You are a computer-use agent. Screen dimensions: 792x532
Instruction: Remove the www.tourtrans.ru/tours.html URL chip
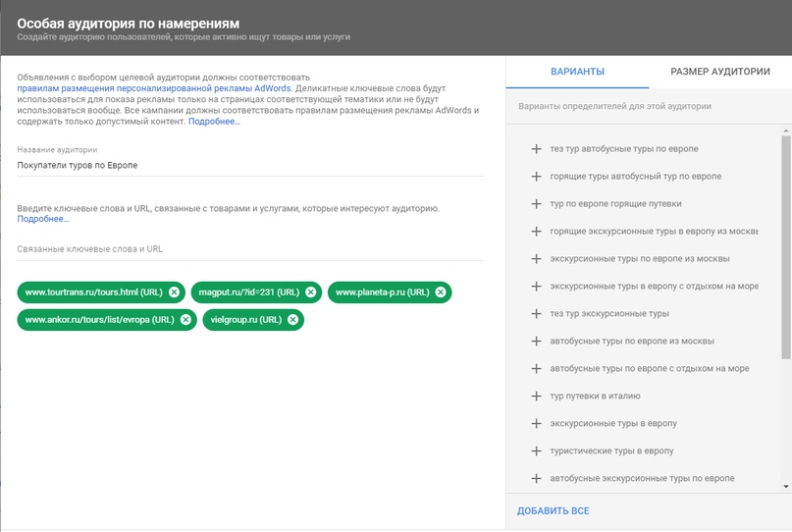point(174,293)
